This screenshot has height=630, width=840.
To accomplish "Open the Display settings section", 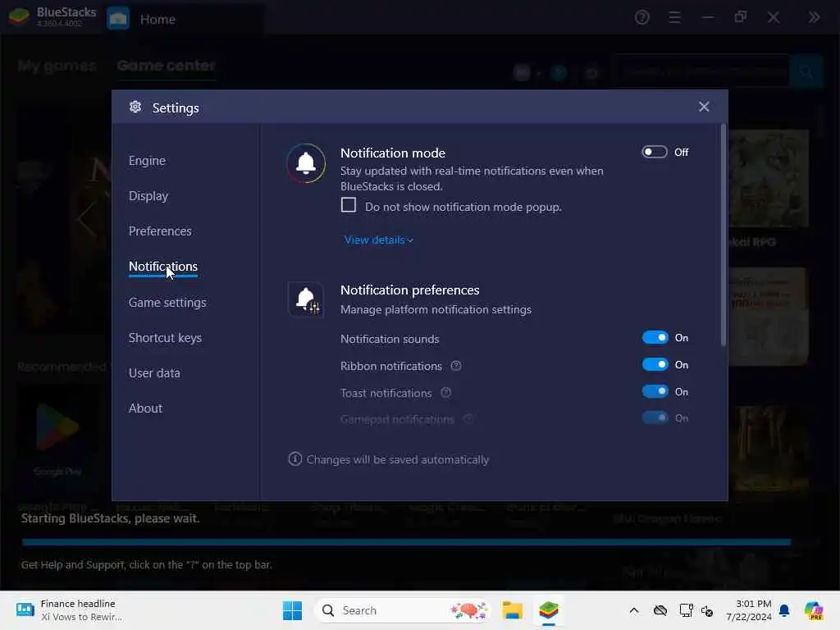I will pos(148,196).
